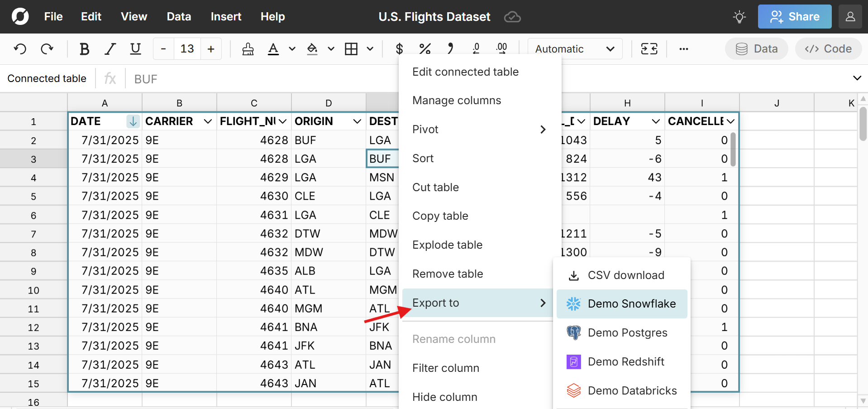Choose Copy table from the context menu

440,216
